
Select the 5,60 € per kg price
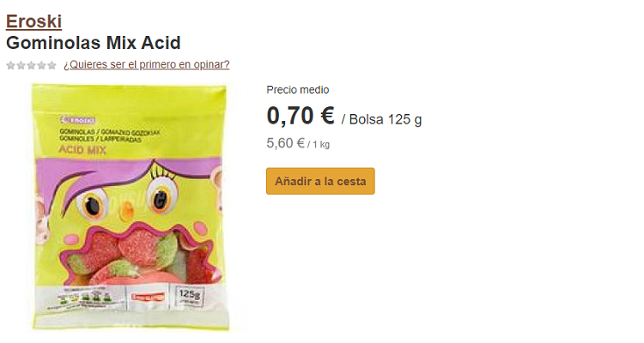tap(298, 143)
